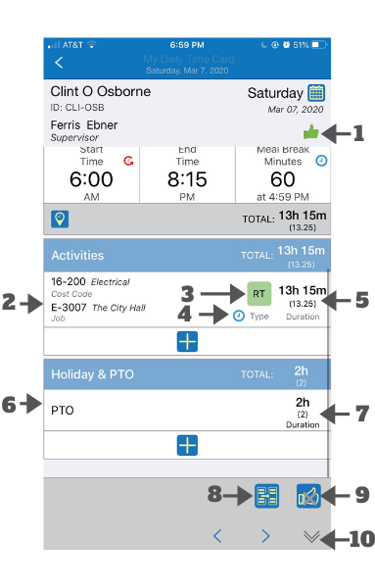375x588 pixels.
Task: Go to previous day with left chevron
Action: pyautogui.click(x=217, y=536)
